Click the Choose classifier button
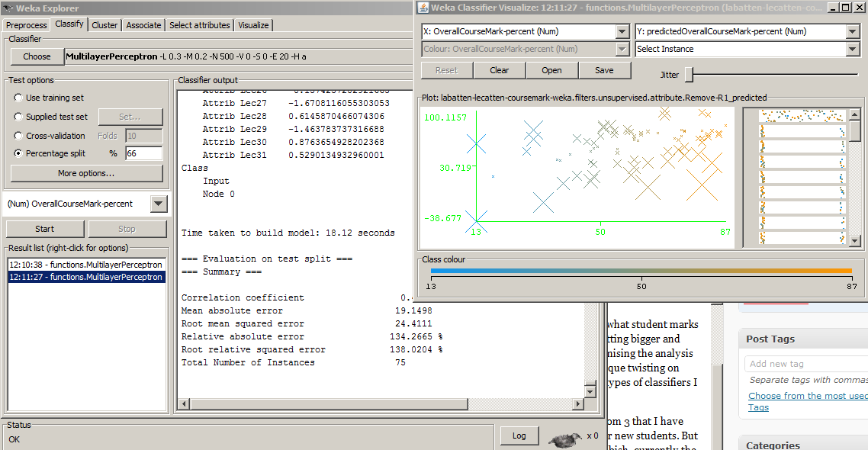The height and width of the screenshot is (450, 868). pos(37,56)
